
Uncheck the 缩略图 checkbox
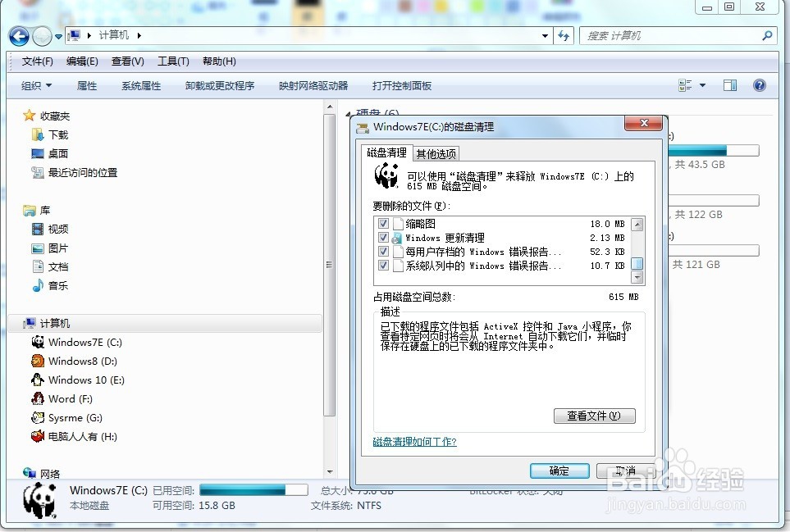383,224
